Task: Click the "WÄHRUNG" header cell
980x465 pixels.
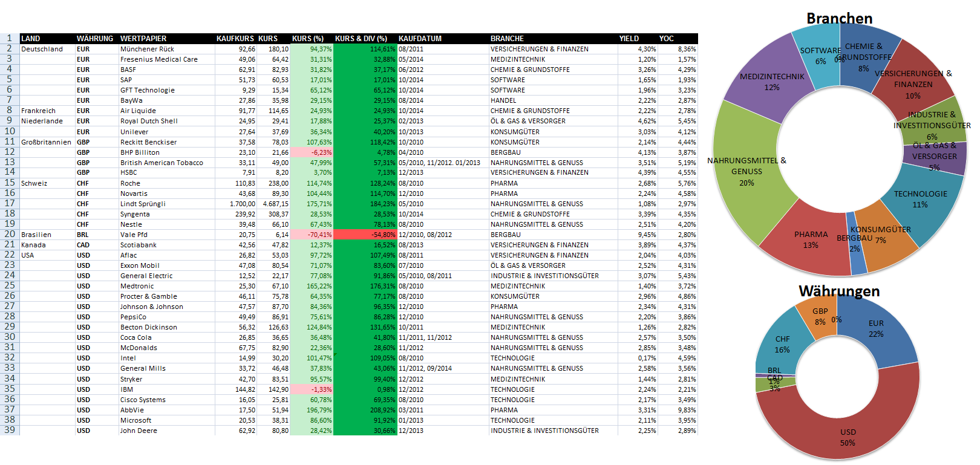Action: coord(97,38)
